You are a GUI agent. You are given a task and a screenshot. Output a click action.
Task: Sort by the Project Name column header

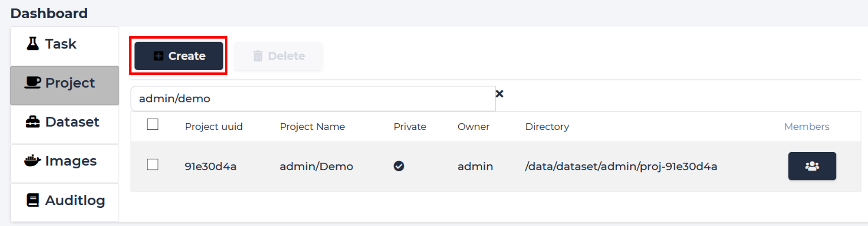tap(312, 127)
